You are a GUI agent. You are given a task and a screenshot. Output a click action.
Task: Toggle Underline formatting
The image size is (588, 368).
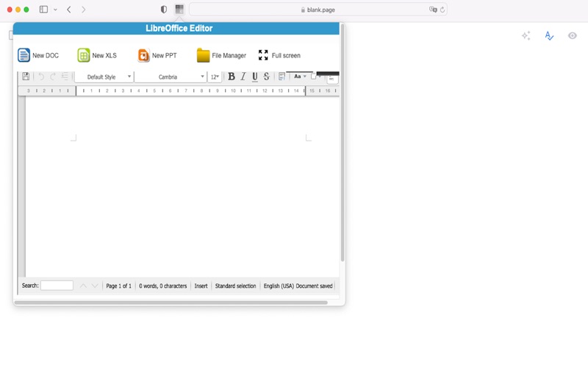point(254,77)
